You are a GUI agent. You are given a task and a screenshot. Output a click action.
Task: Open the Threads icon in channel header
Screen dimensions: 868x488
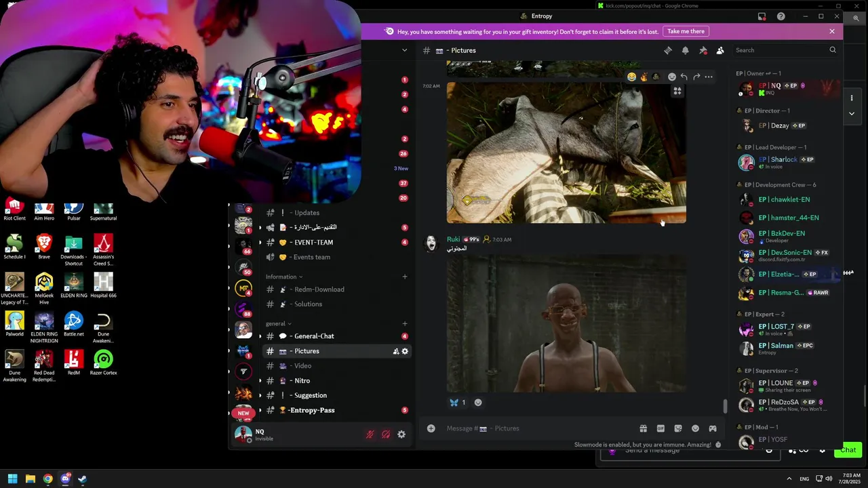668,50
